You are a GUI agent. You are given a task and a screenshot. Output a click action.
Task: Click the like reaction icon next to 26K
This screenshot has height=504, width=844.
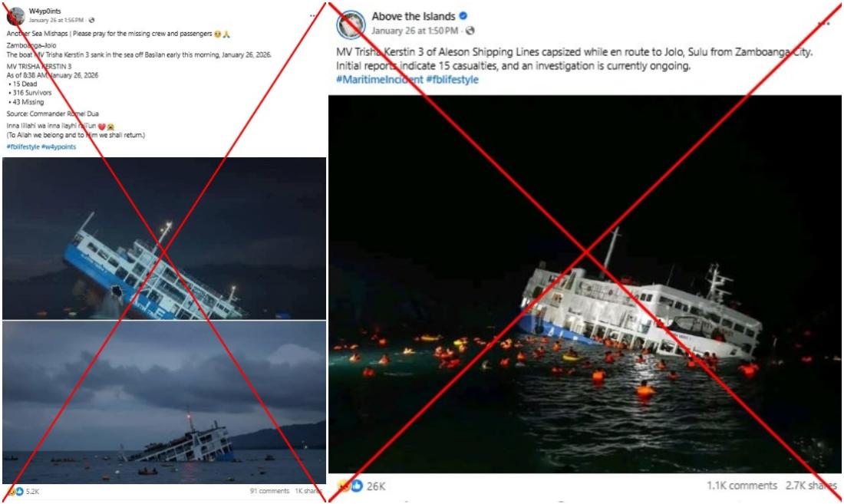tap(356, 486)
